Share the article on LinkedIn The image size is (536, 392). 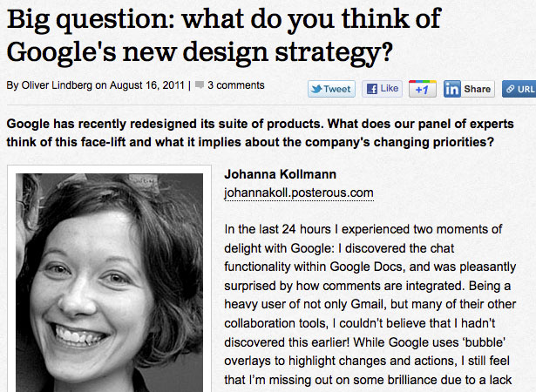(x=469, y=89)
